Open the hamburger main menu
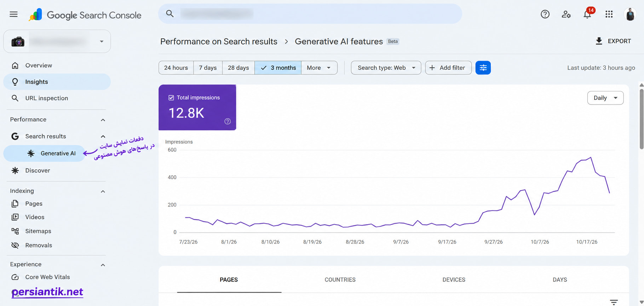 click(13, 14)
